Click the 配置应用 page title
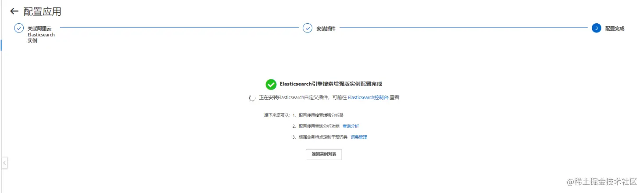This screenshot has width=644, height=193. [x=43, y=11]
